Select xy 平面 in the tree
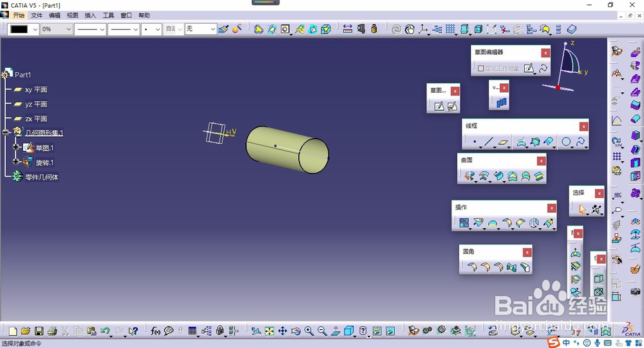Viewport: 644px width, 348px height. pyautogui.click(x=35, y=90)
